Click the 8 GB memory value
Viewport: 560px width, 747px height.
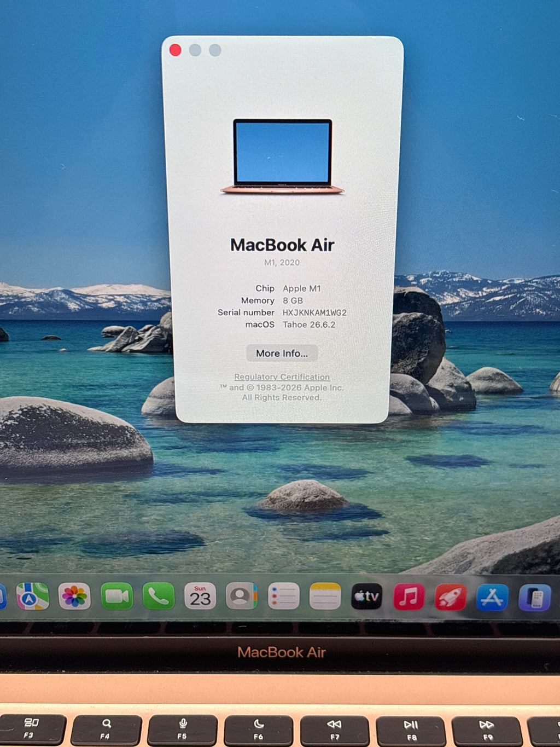pyautogui.click(x=293, y=300)
